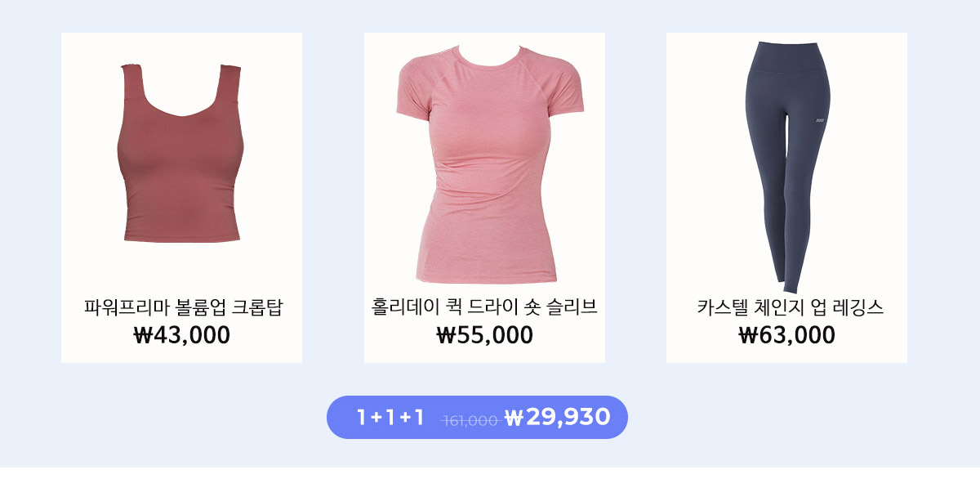Click the ₩29,930 bundle discount price
The width and height of the screenshot is (980, 497).
tap(558, 418)
